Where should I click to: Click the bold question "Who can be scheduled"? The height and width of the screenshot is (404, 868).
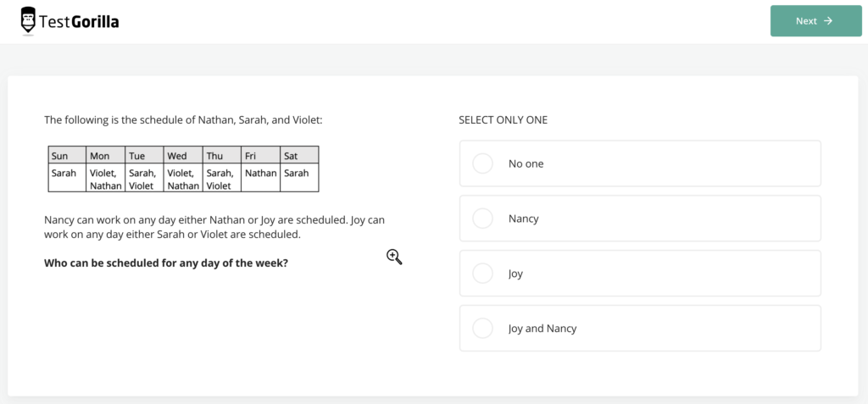(x=166, y=263)
